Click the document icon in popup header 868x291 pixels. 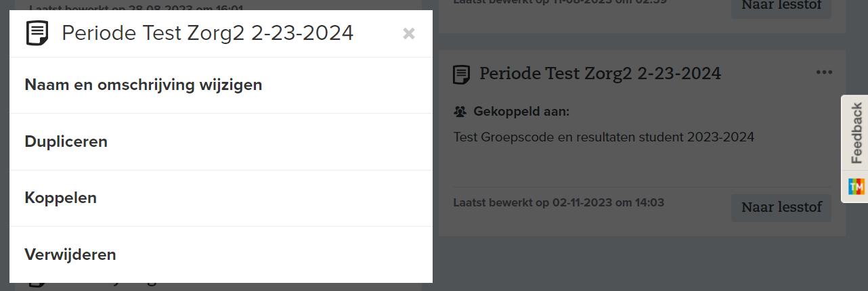pyautogui.click(x=37, y=33)
